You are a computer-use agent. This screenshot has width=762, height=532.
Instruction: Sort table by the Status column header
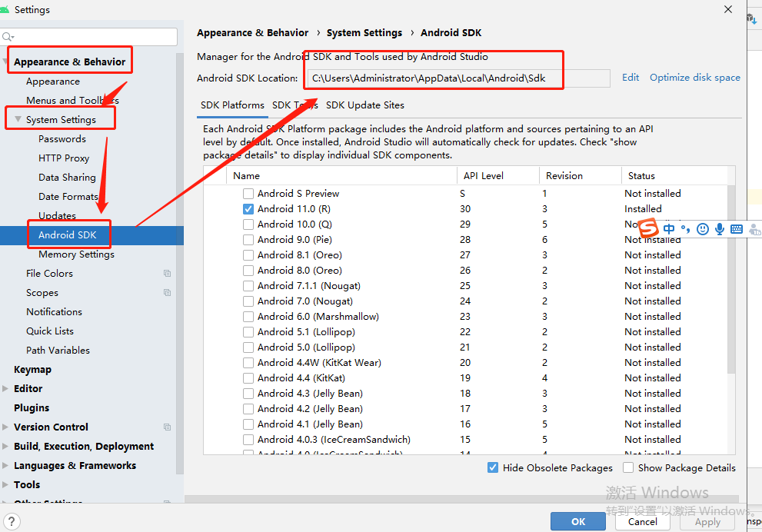[x=674, y=175]
